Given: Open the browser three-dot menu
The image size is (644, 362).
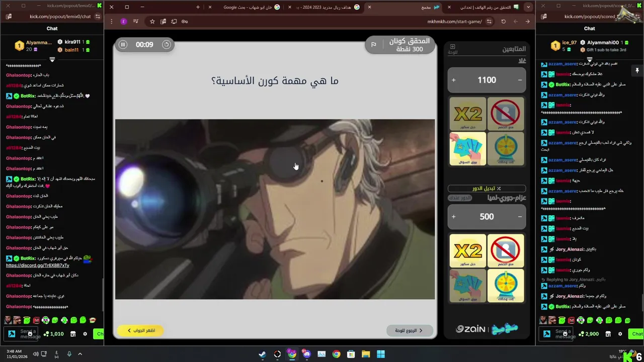Looking at the screenshot, I should [111, 22].
